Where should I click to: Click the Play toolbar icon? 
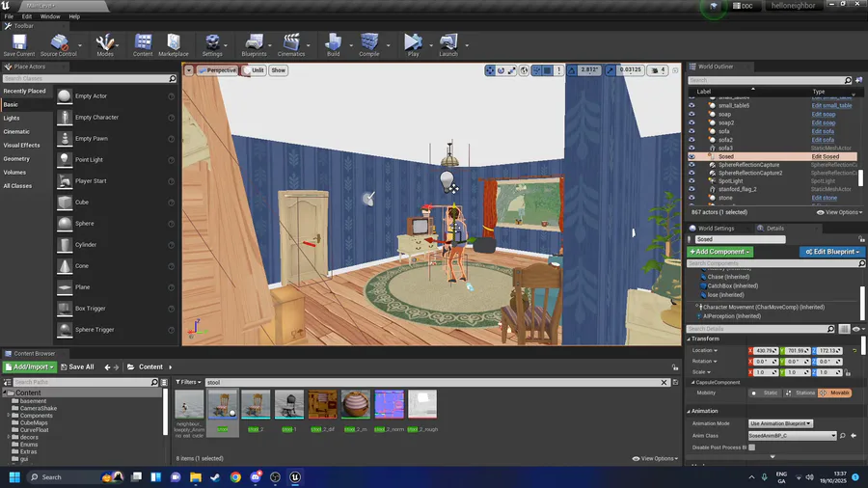point(413,45)
